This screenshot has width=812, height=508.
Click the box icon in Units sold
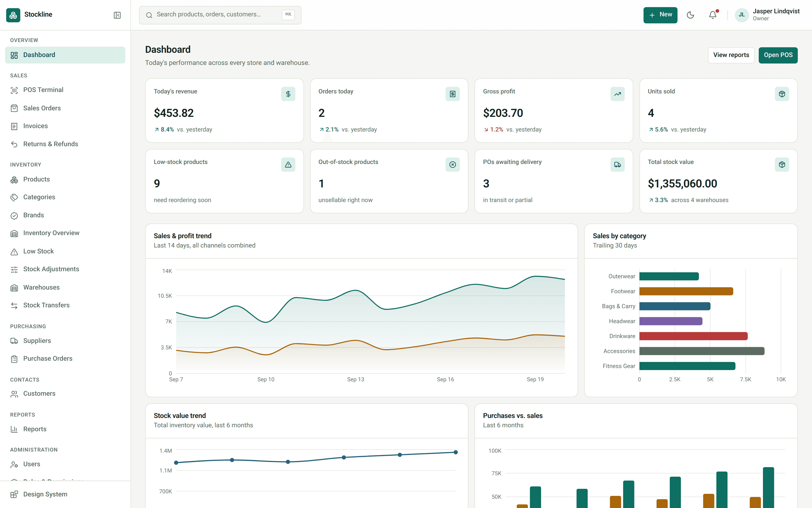(782, 94)
